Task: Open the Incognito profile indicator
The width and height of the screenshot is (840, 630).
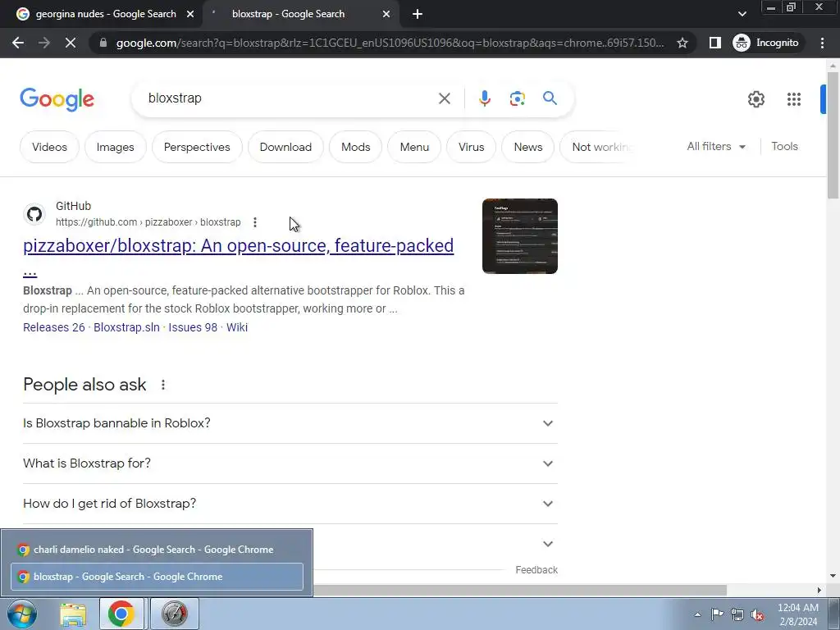Action: [766, 43]
